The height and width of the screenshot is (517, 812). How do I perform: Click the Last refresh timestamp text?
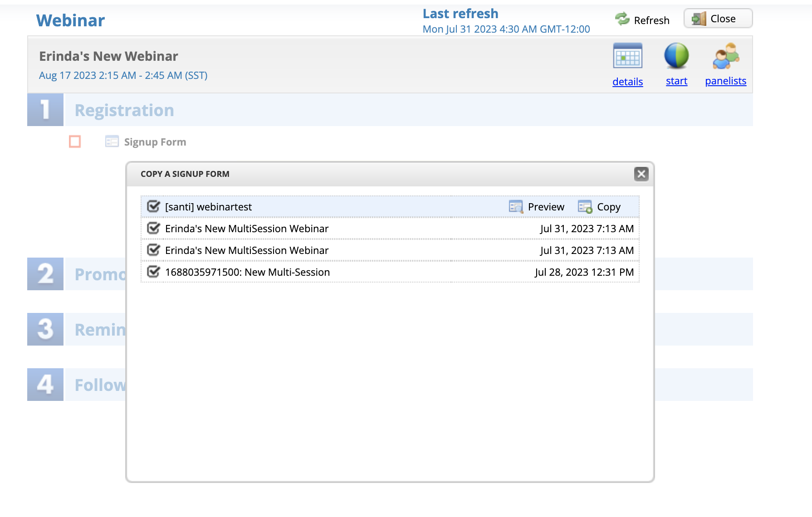pyautogui.click(x=506, y=29)
